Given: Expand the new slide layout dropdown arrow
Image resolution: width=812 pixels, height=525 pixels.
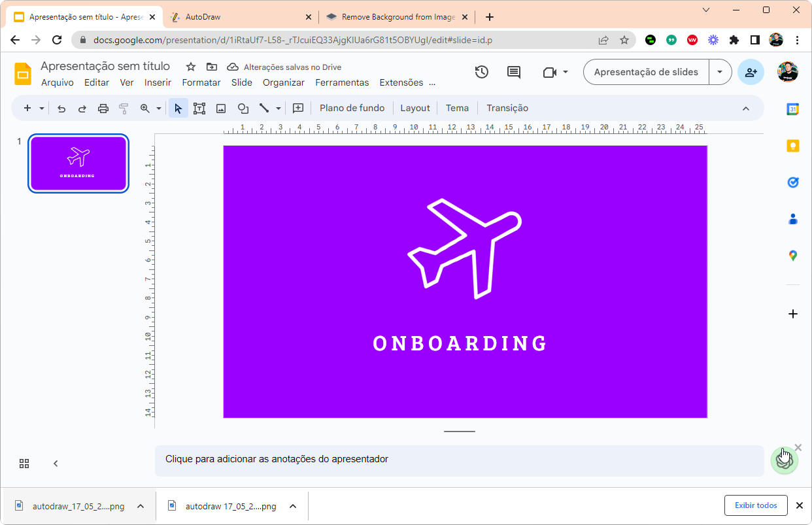Looking at the screenshot, I should (x=42, y=109).
